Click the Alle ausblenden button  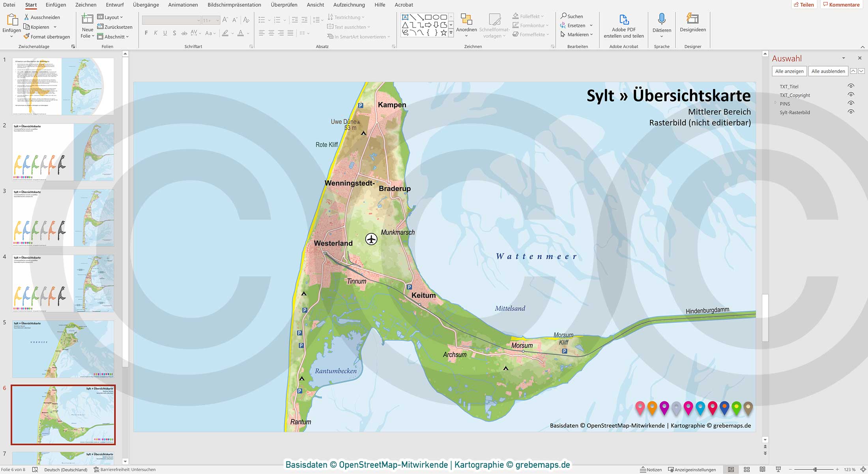coord(828,71)
